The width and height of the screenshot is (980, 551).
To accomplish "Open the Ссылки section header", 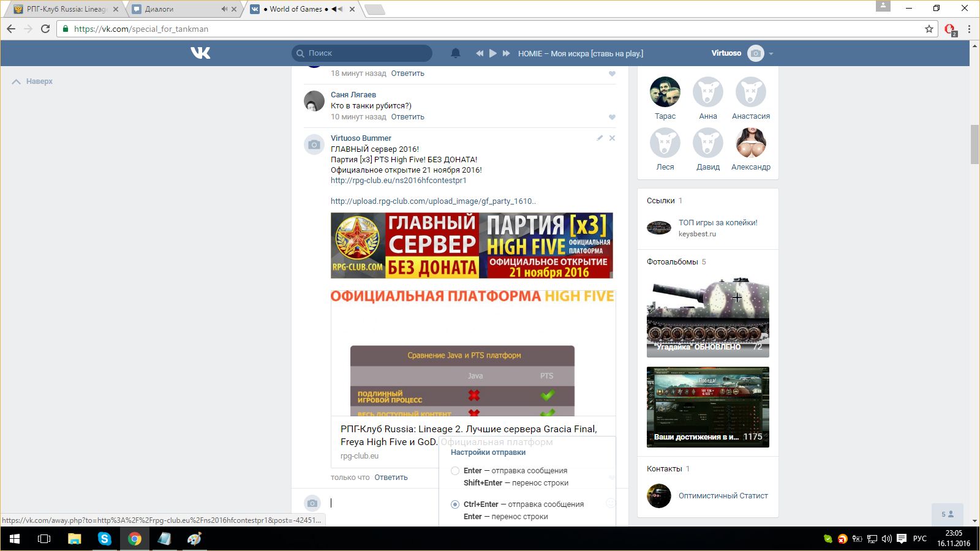I will pos(661,201).
